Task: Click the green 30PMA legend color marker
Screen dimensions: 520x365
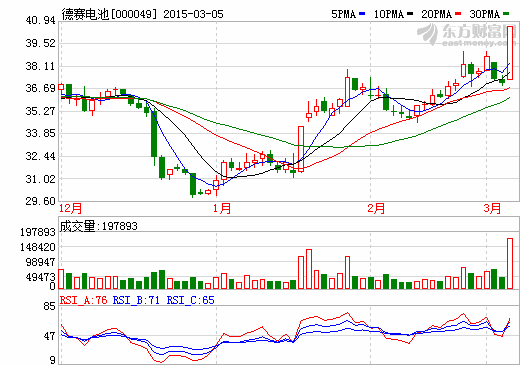Action: (506, 14)
